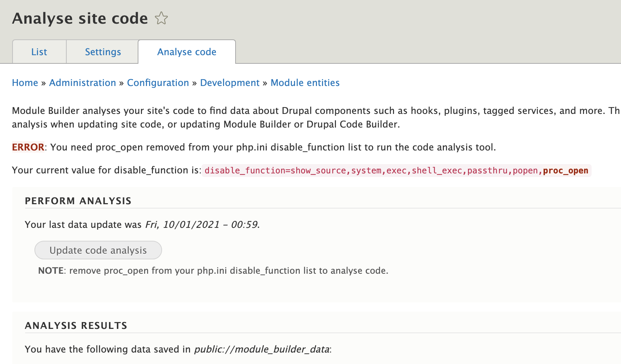Open the Development breadcrumb link
This screenshot has height=364, width=621.
(230, 83)
